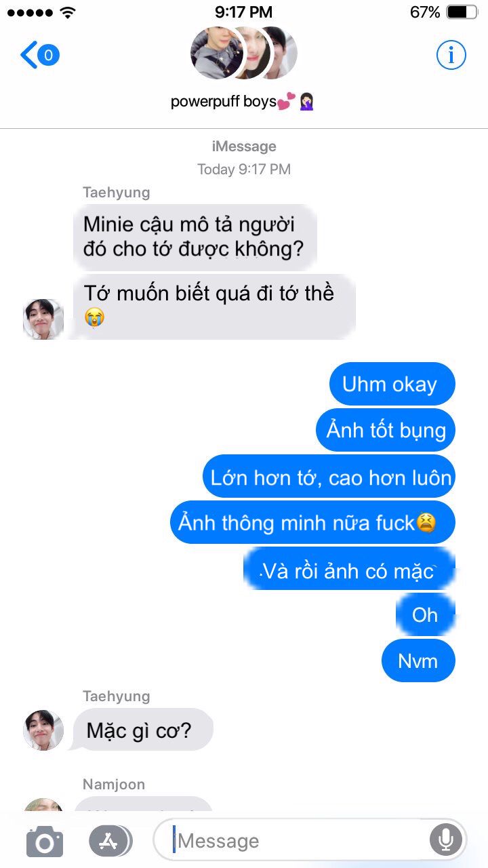Tap Taehyung's avatar beside 'Mặc gì cơ?'
The width and height of the screenshot is (488, 868).
pyautogui.click(x=43, y=730)
